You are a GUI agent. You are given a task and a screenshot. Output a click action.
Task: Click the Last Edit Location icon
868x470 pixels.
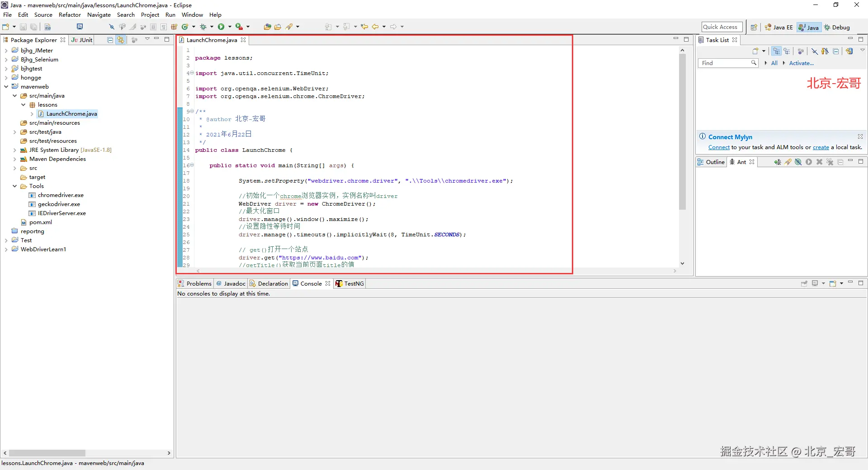(x=364, y=27)
